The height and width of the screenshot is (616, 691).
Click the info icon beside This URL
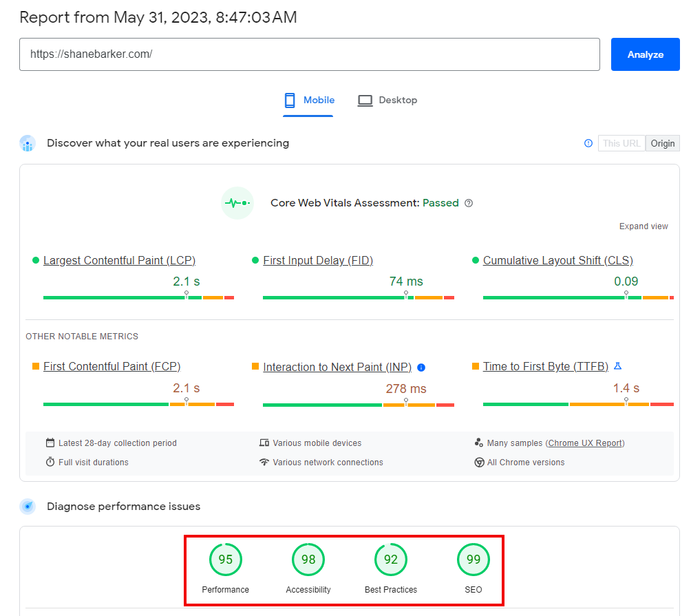588,143
